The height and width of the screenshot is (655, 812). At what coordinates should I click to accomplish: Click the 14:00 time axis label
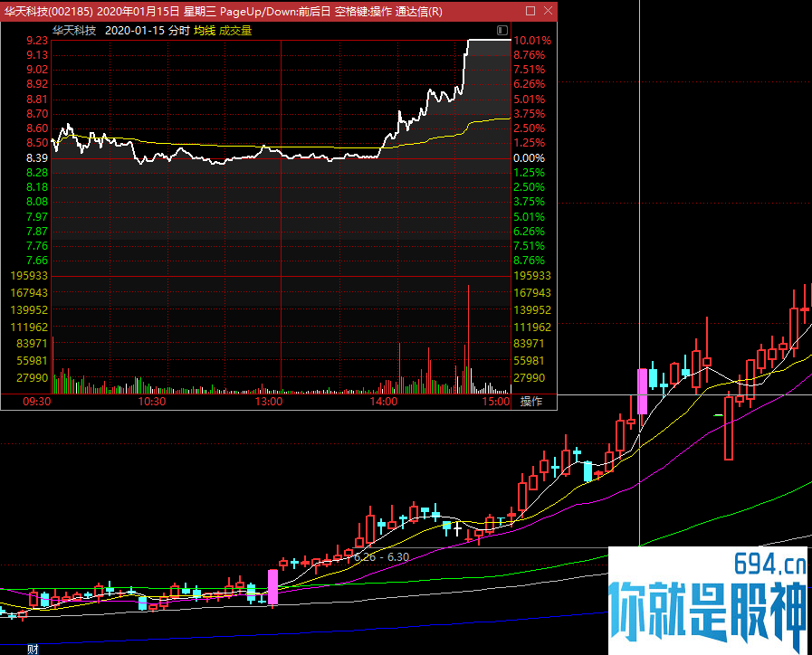[x=384, y=402]
